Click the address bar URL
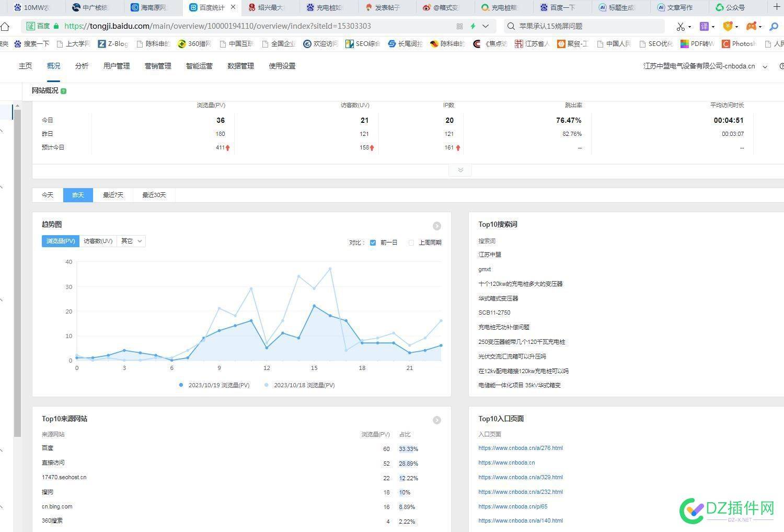This screenshot has width=784, height=532. 217,26
